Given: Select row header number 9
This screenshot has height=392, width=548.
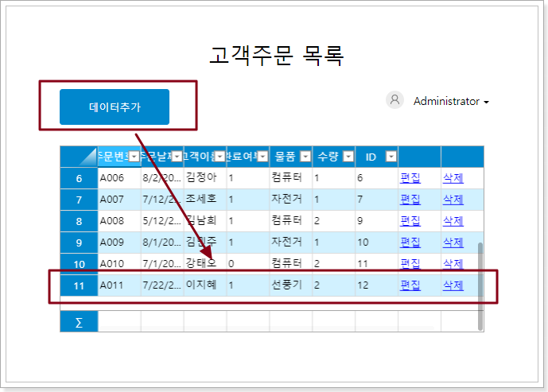Looking at the screenshot, I should point(79,243).
